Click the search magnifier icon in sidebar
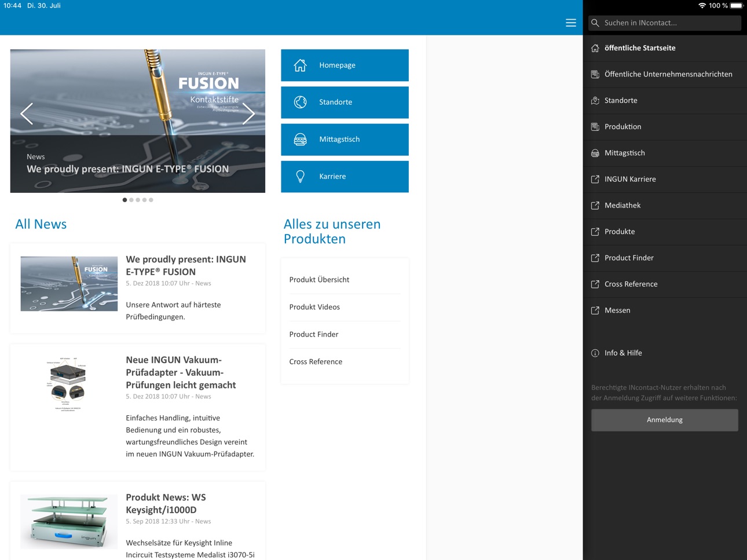Viewport: 747px width, 560px height. pyautogui.click(x=595, y=23)
